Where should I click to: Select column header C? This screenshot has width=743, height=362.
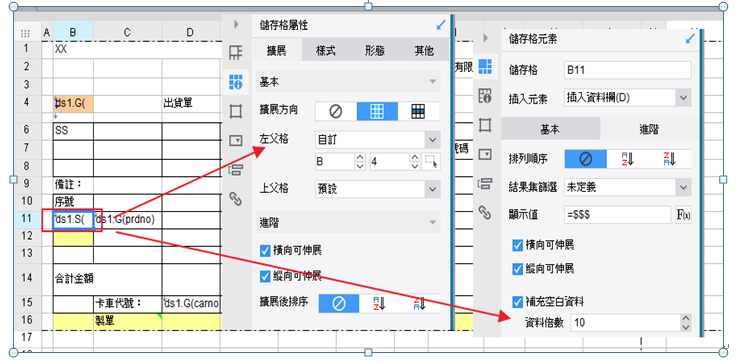(x=127, y=32)
